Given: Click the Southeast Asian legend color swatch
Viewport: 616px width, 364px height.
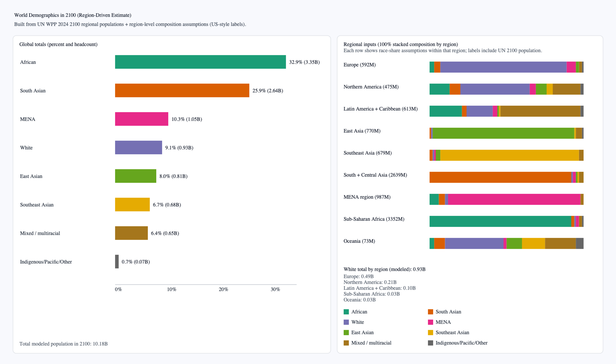Looking at the screenshot, I should (x=430, y=332).
